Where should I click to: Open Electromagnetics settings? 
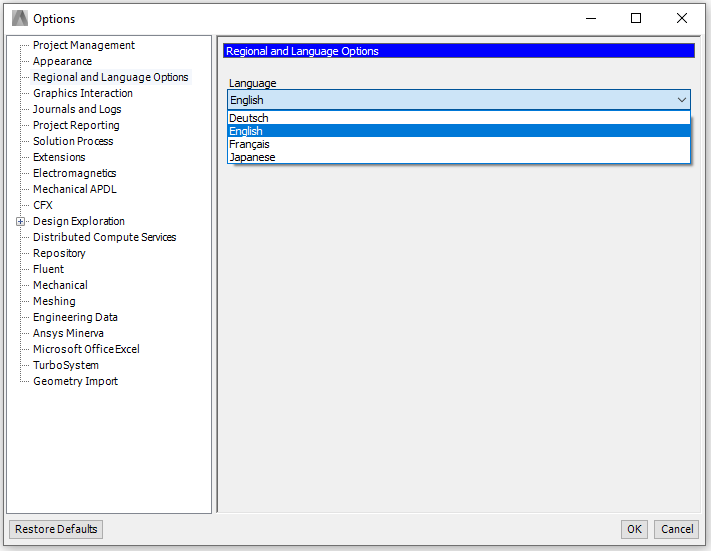click(74, 173)
